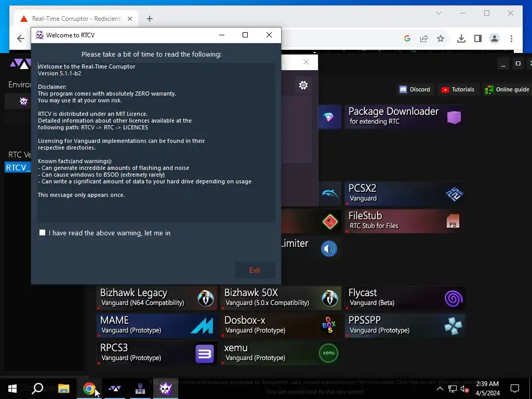Click the xemu green circle icon
The height and width of the screenshot is (399, 532).
click(x=329, y=353)
